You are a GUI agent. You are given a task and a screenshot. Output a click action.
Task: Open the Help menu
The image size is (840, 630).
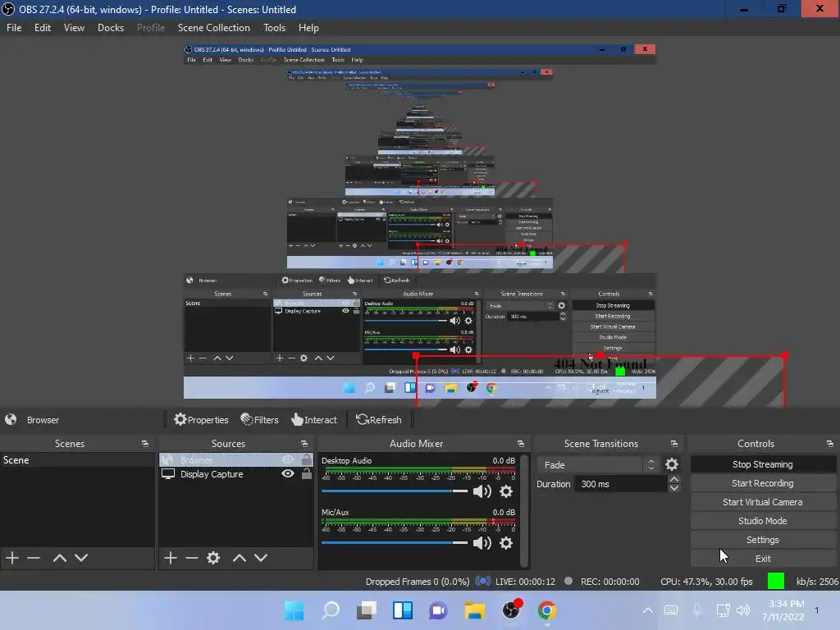[308, 28]
